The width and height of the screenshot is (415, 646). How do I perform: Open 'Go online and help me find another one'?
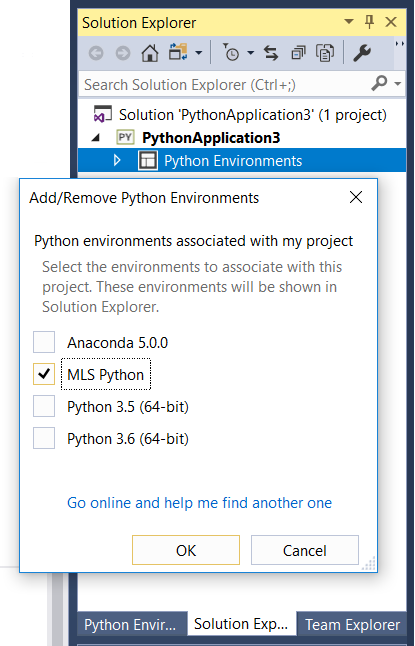click(x=199, y=503)
